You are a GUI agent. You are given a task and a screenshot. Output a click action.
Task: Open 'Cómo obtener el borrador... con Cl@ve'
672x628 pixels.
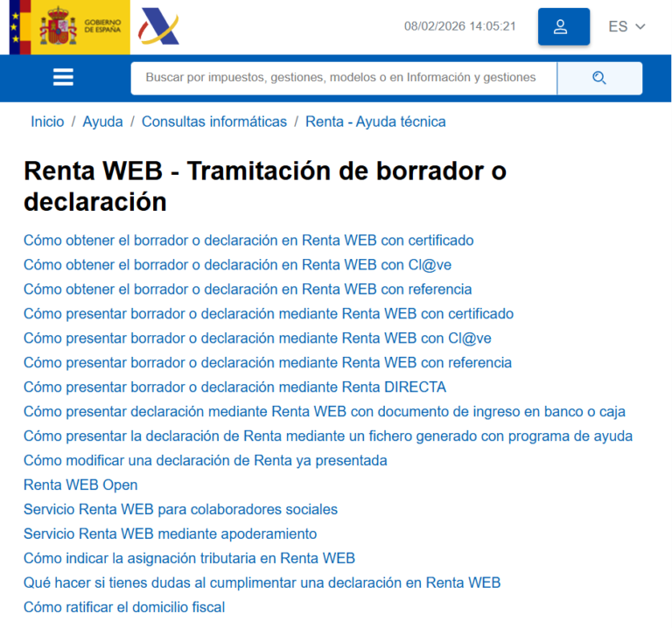pos(237,265)
